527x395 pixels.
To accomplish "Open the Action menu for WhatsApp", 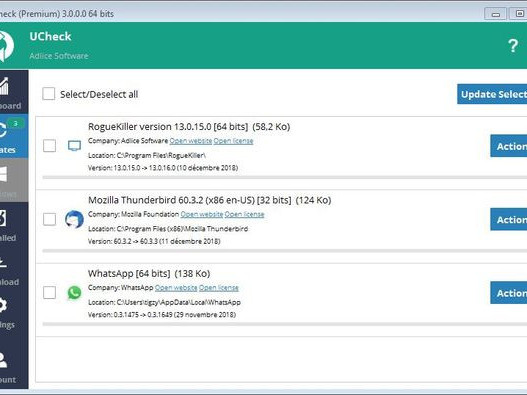I will pyautogui.click(x=509, y=292).
